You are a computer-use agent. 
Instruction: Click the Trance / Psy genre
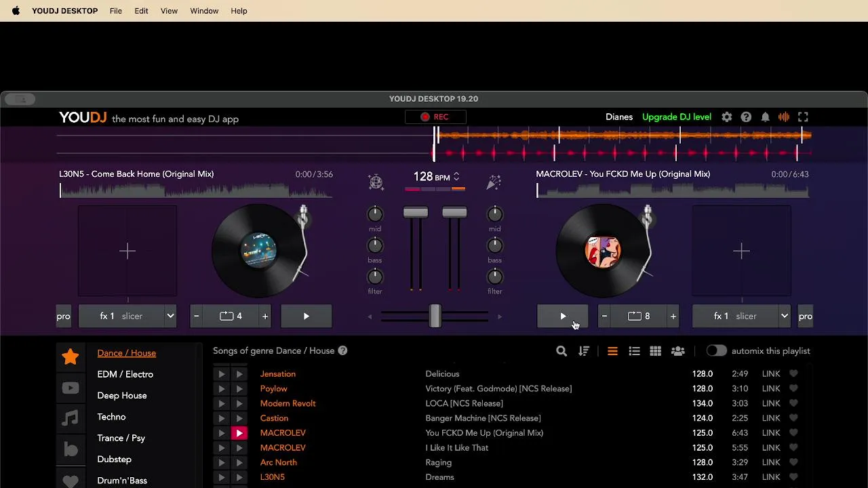121,439
